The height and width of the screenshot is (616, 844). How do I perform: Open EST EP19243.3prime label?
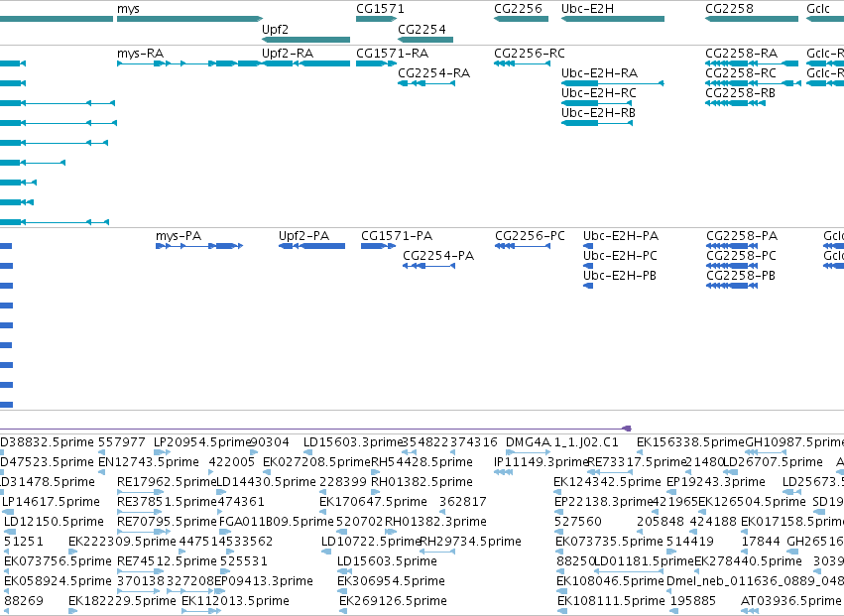(x=716, y=482)
